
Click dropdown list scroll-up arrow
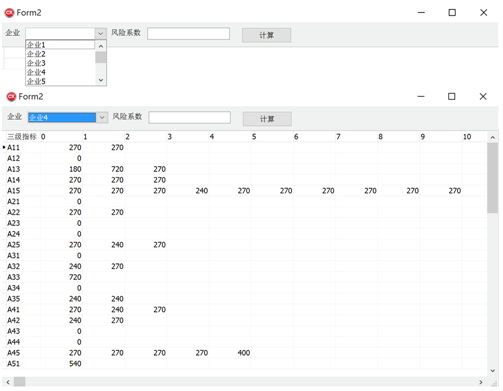pyautogui.click(x=101, y=46)
